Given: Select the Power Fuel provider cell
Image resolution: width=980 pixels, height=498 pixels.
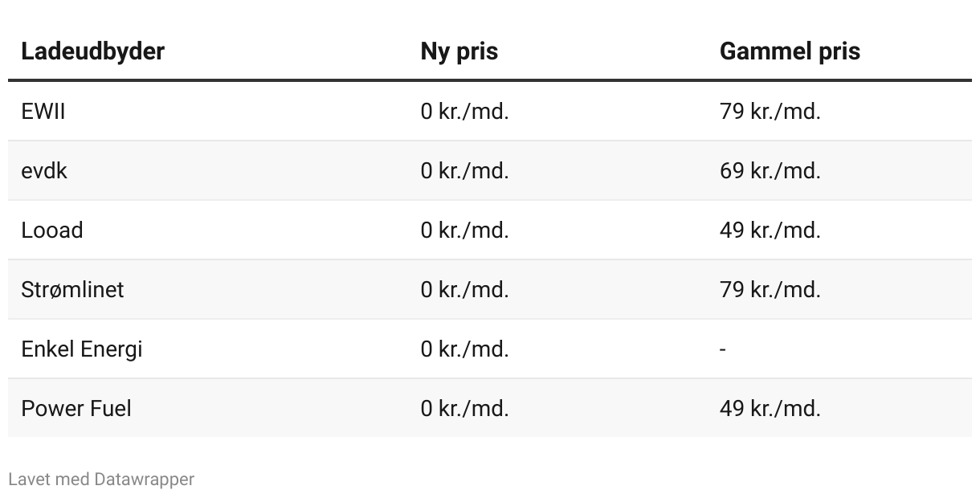Looking at the screenshot, I should point(76,408).
